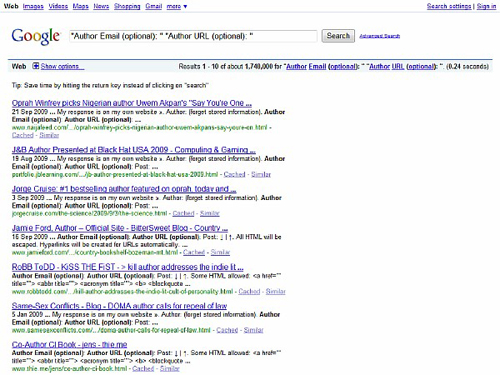Open News in top navigation
500x375 pixels.
coord(101,6)
